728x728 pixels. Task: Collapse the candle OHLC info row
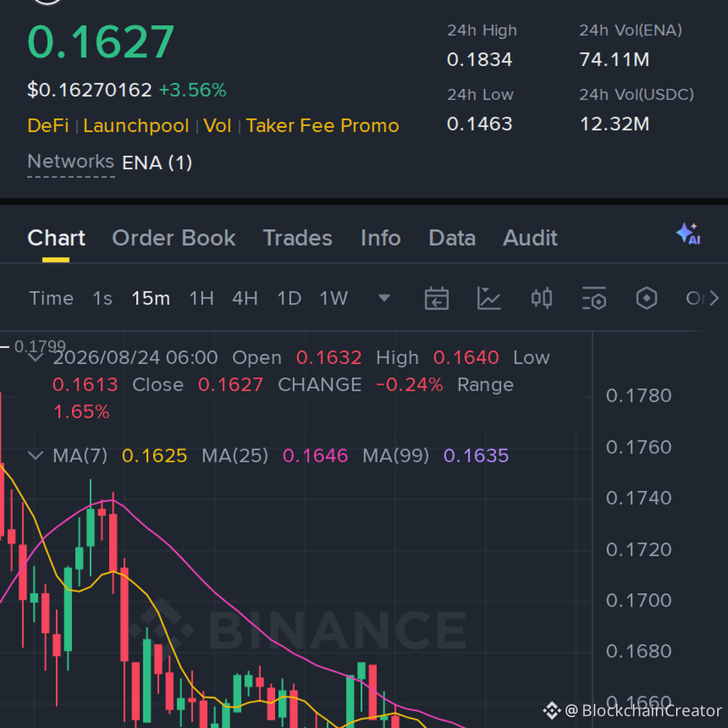click(x=36, y=357)
